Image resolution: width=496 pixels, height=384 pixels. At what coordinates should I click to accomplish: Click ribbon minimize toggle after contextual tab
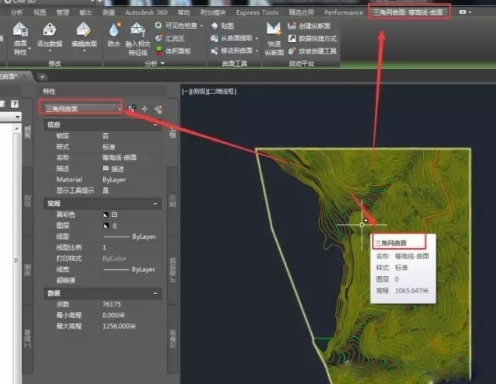[x=464, y=12]
